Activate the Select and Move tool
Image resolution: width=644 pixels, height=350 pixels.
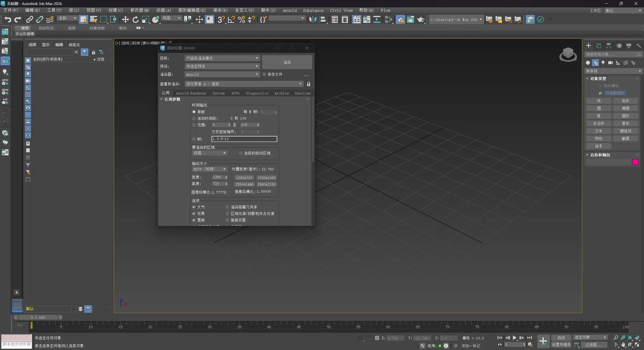125,19
